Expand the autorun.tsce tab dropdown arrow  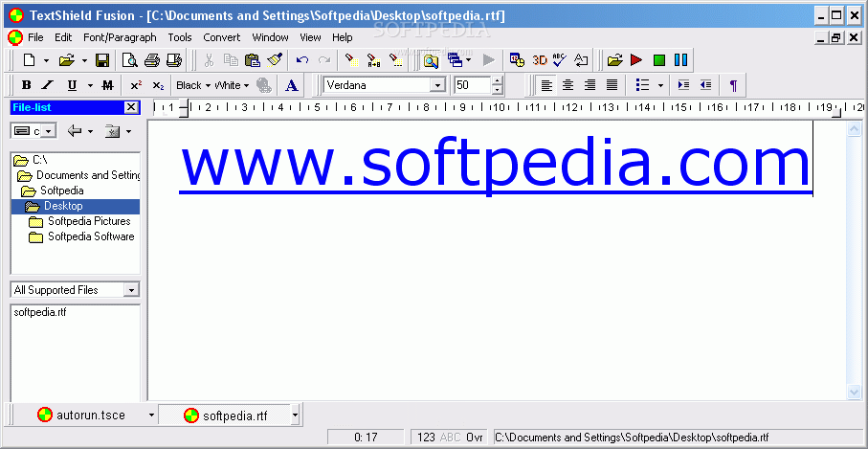tap(151, 415)
